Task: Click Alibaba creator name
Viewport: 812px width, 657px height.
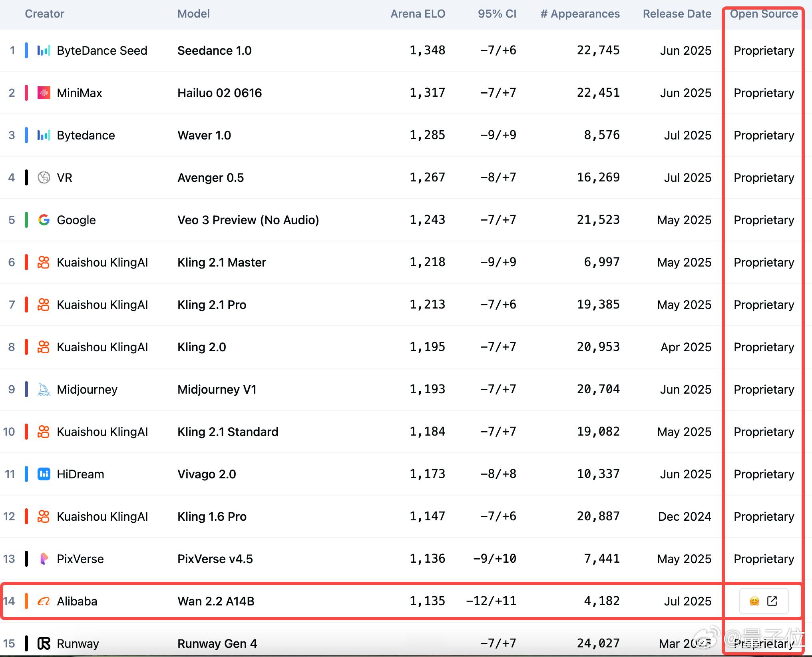Action: [77, 601]
